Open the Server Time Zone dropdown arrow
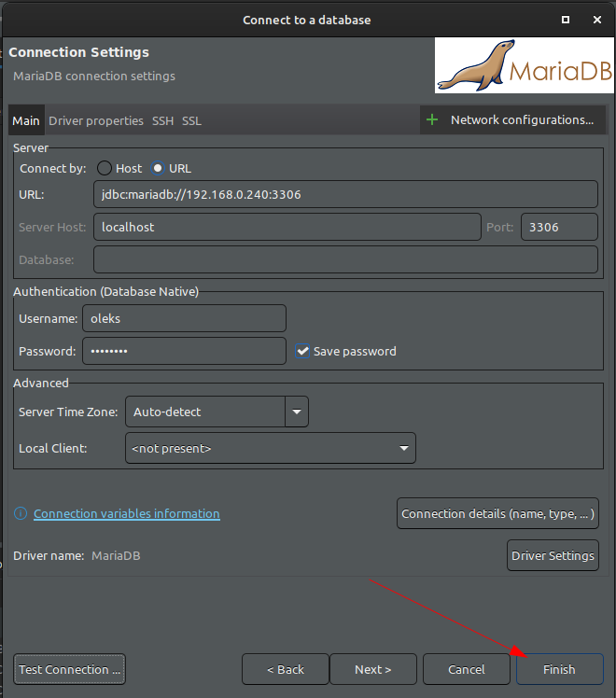 click(x=297, y=412)
